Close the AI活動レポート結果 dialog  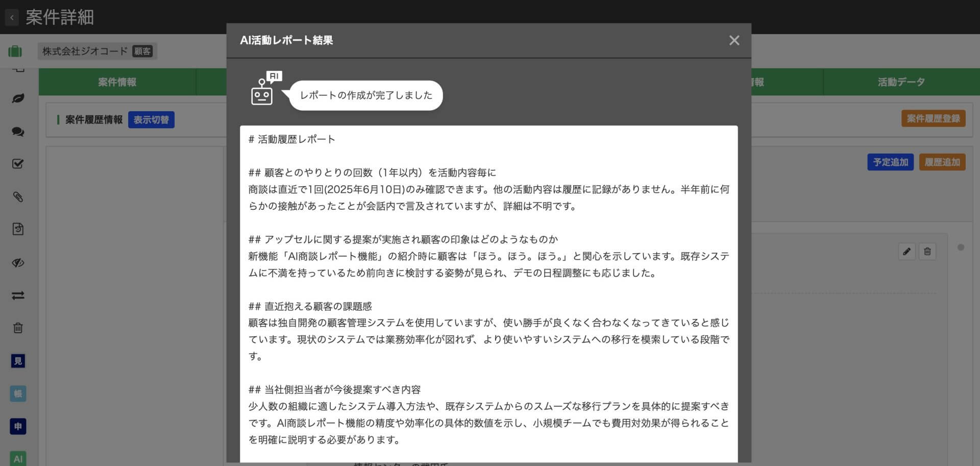click(734, 40)
